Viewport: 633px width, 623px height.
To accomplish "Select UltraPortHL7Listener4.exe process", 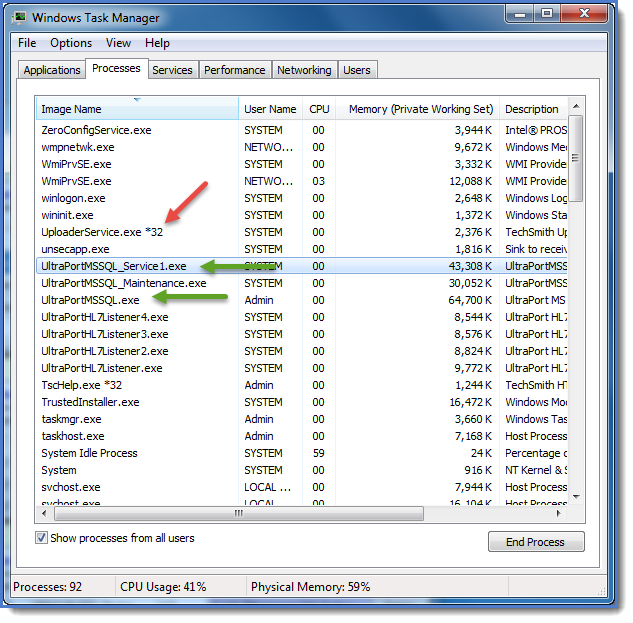I will (x=302, y=317).
